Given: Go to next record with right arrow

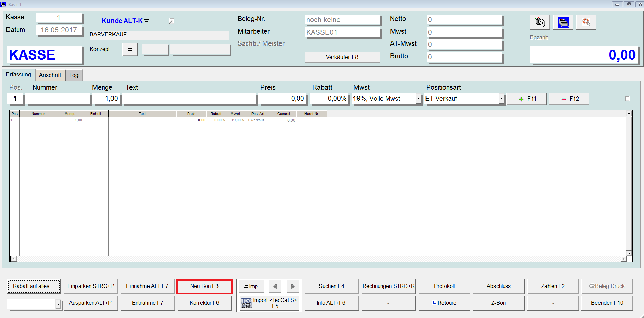Looking at the screenshot, I should point(293,286).
